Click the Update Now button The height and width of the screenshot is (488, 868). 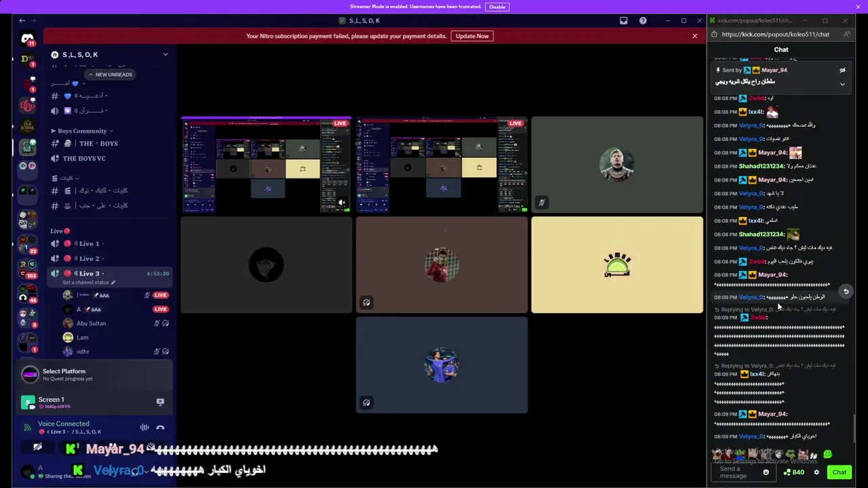pyautogui.click(x=472, y=36)
